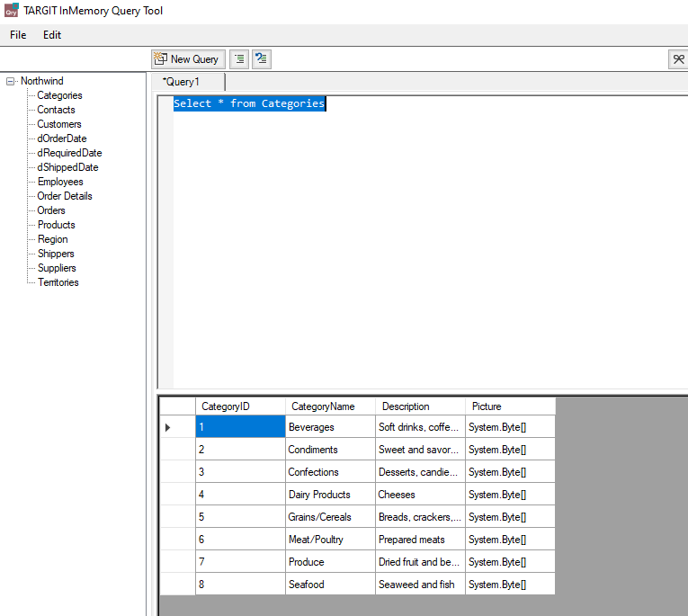
Task: Click the highlighted SQL query text in the editor
Action: click(x=249, y=103)
